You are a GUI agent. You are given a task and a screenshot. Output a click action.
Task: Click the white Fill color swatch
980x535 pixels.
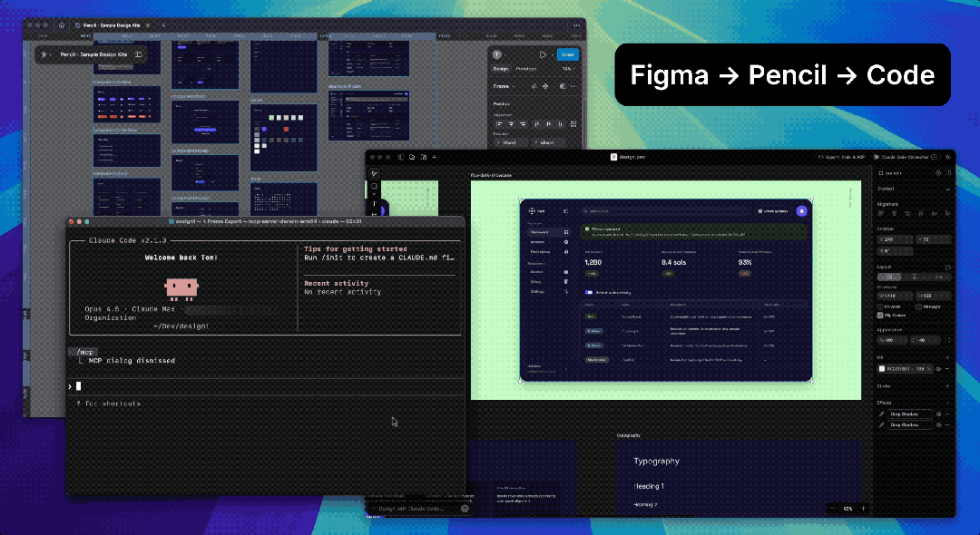point(882,369)
